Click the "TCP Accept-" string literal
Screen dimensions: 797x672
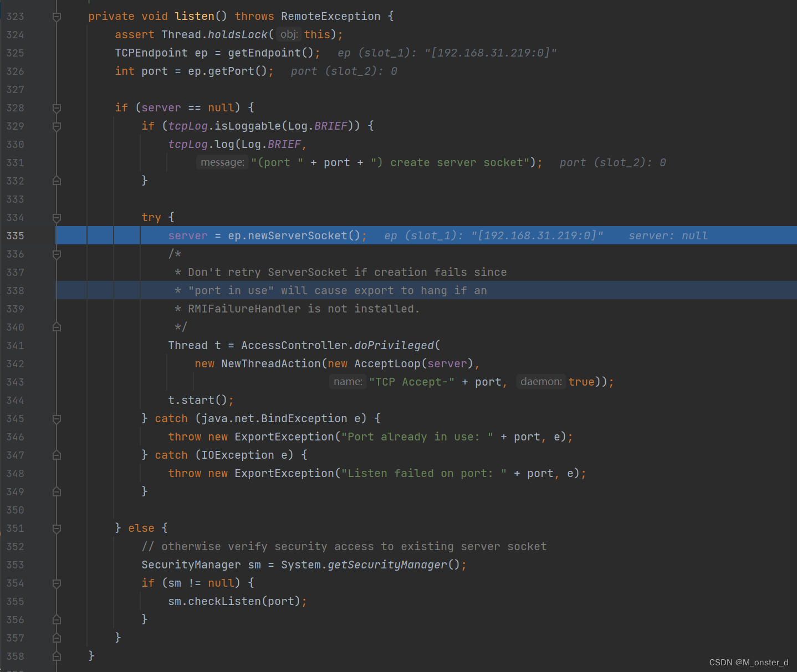click(412, 382)
